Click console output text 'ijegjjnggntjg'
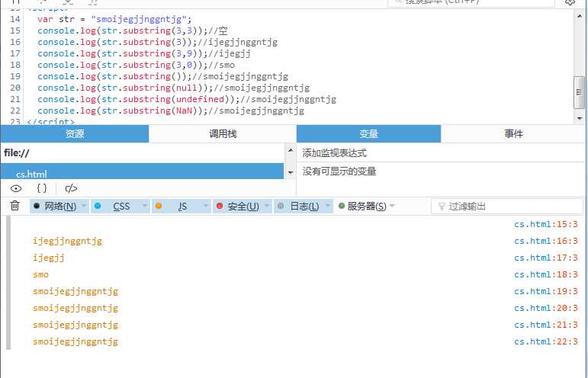Viewport: 588px width, 378px height. pos(67,241)
